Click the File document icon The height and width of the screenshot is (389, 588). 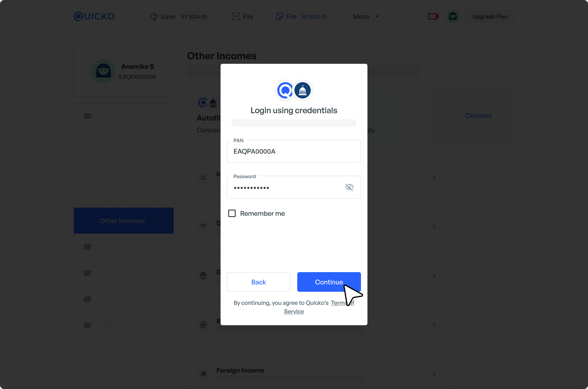(x=280, y=16)
